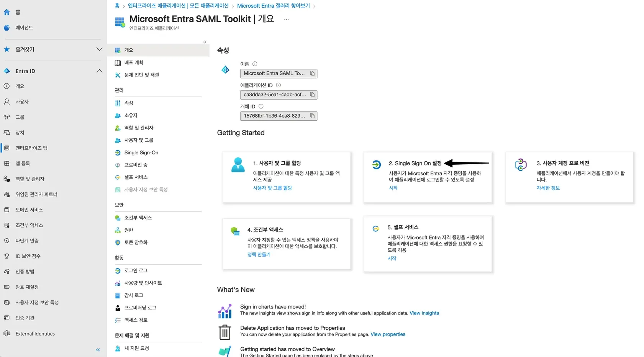This screenshot has width=644, height=357.
Task: Click the 앱 등록 grid icon
Action: click(x=7, y=164)
